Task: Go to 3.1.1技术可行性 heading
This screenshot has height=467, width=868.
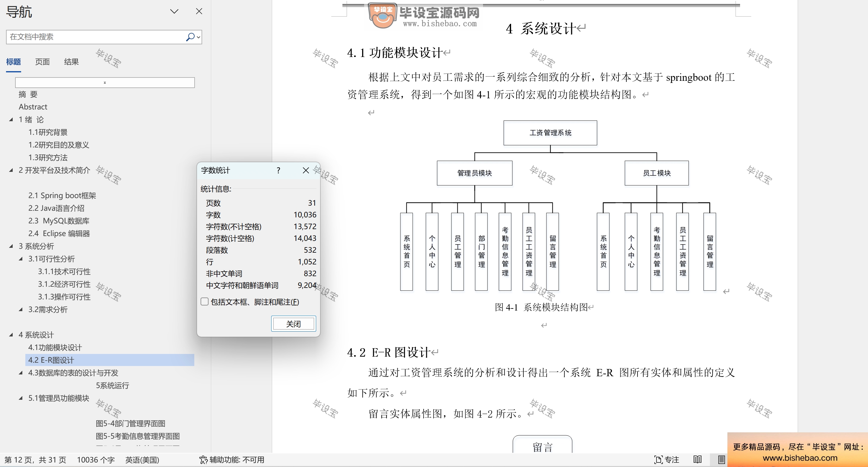Action: [x=64, y=271]
